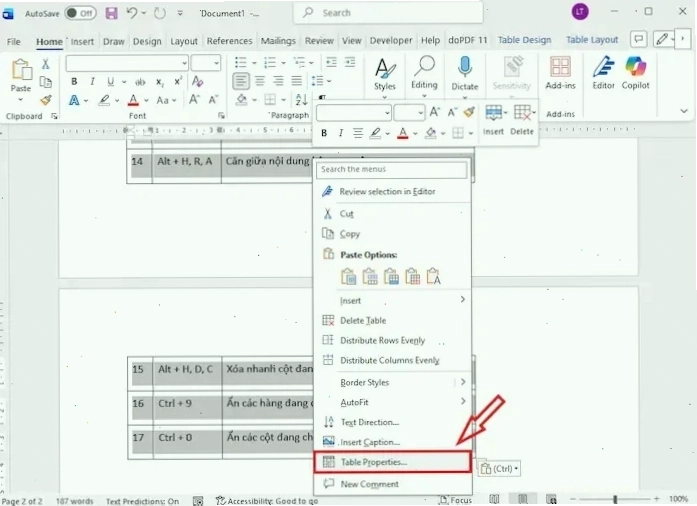Collapse the ribbon chevron
Viewport: 697px width, 506px height.
point(684,111)
